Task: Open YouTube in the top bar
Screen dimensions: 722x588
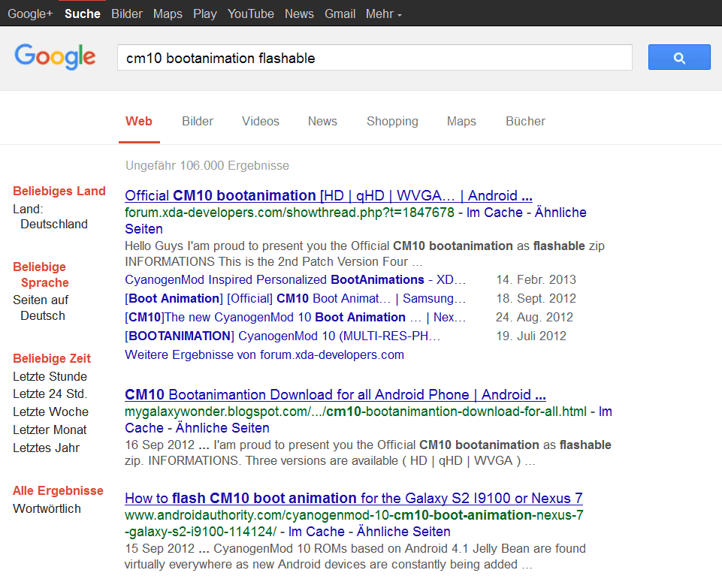Action: tap(250, 14)
